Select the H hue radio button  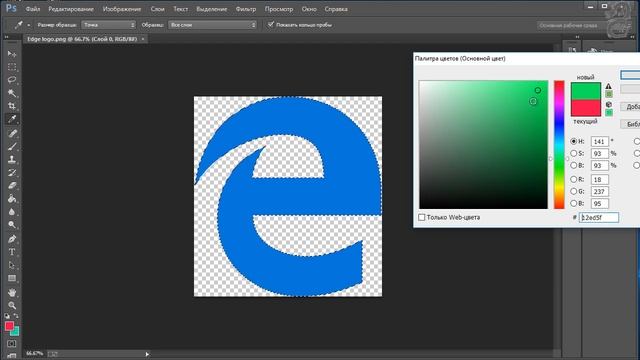(573, 141)
